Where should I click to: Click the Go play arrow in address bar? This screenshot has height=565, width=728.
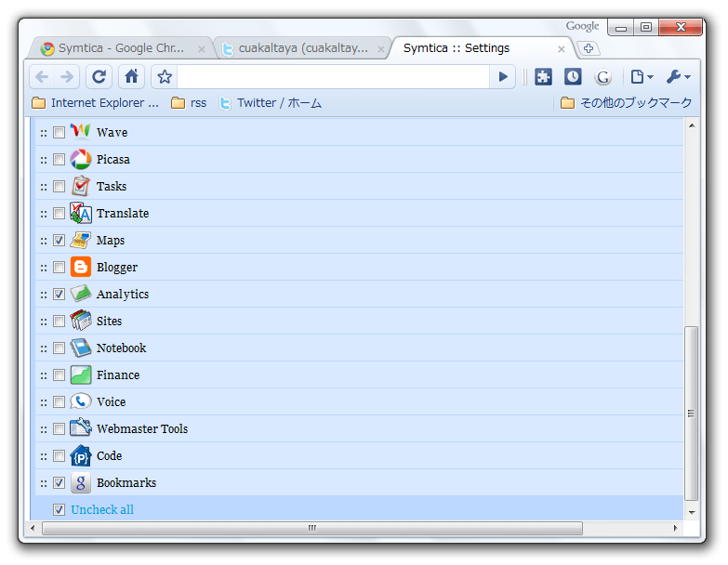(502, 76)
